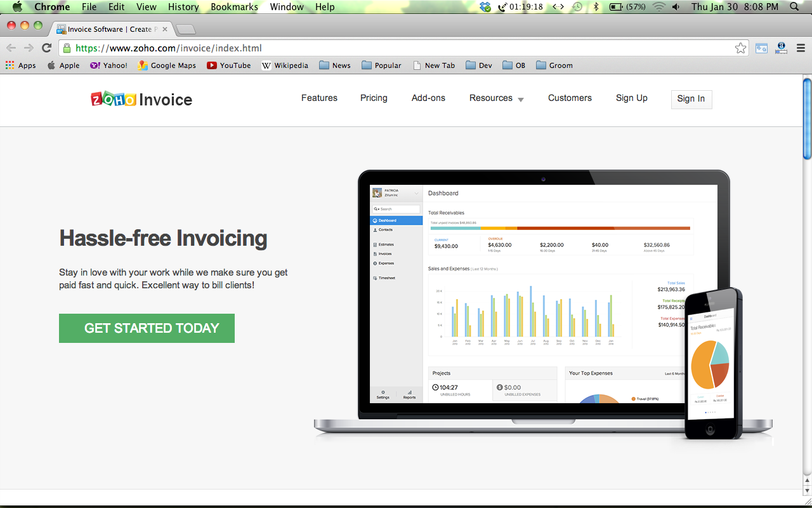Bookmark this page using the star icon
This screenshot has width=812, height=508.
[x=740, y=48]
